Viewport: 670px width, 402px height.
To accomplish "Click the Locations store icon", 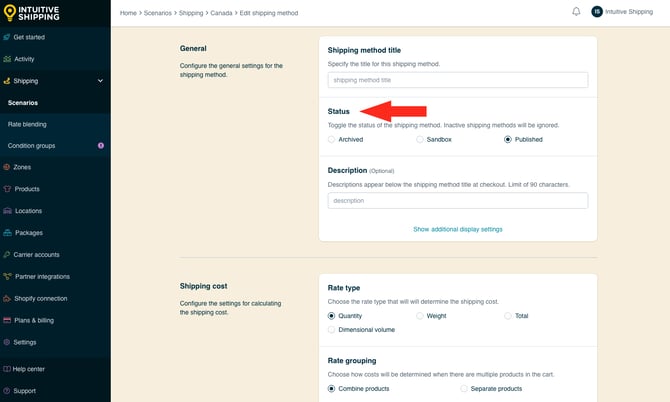I will [7, 211].
